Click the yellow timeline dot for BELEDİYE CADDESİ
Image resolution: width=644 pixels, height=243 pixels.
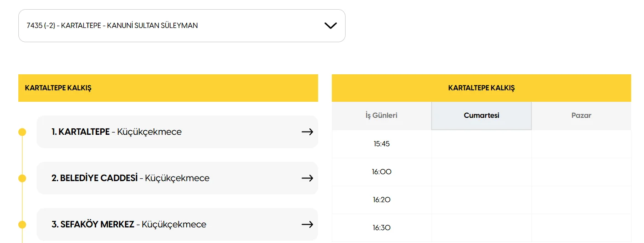coord(22,178)
